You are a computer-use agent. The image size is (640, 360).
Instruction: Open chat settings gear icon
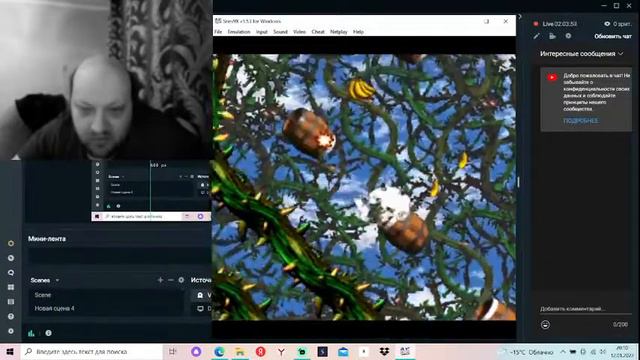tap(568, 36)
